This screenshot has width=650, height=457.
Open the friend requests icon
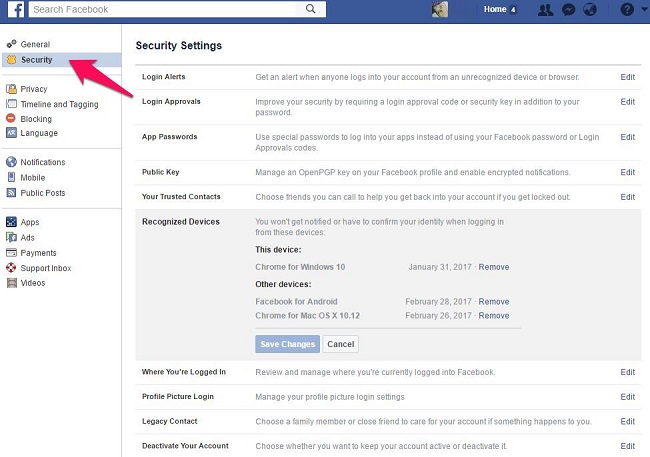click(545, 10)
